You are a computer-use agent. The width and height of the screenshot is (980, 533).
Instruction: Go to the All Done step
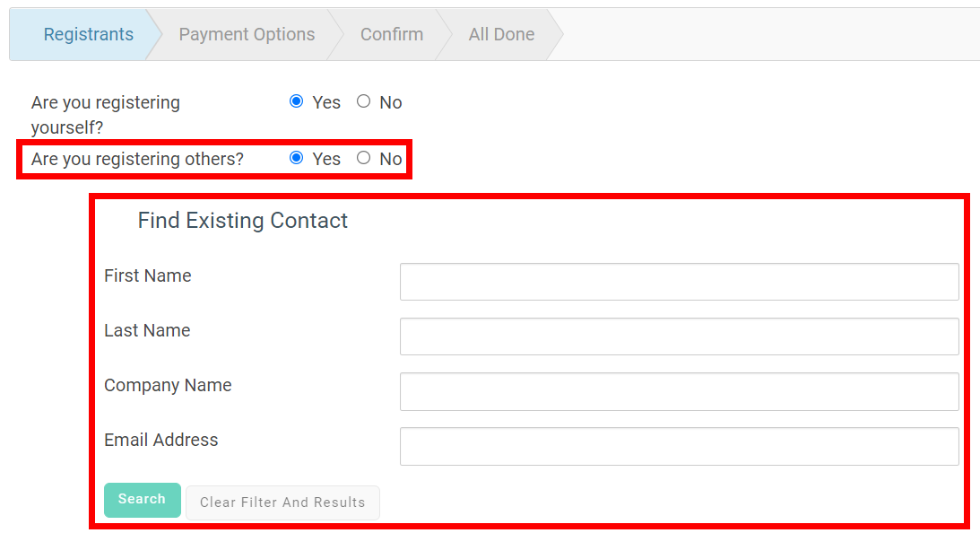coord(501,34)
